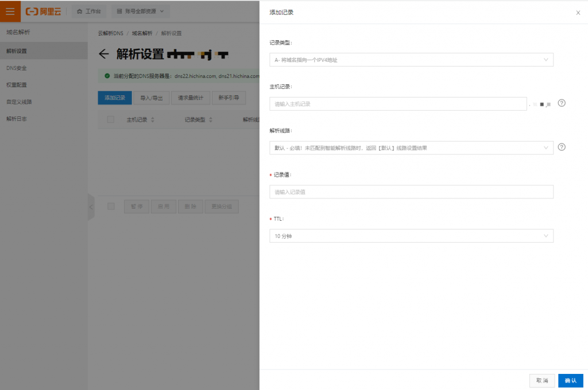The height and width of the screenshot is (390, 588).
Task: Sort by 记录类型 column arrows
Action: (x=211, y=120)
